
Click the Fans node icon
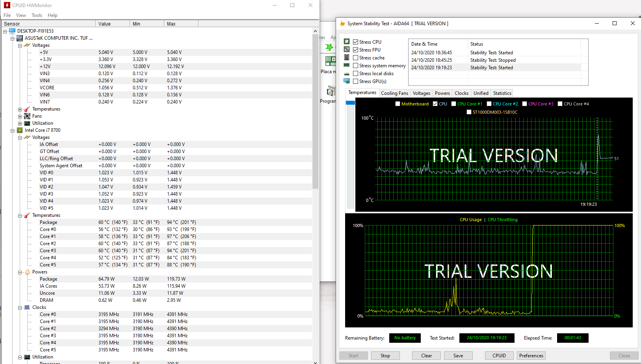pyautogui.click(x=27, y=116)
